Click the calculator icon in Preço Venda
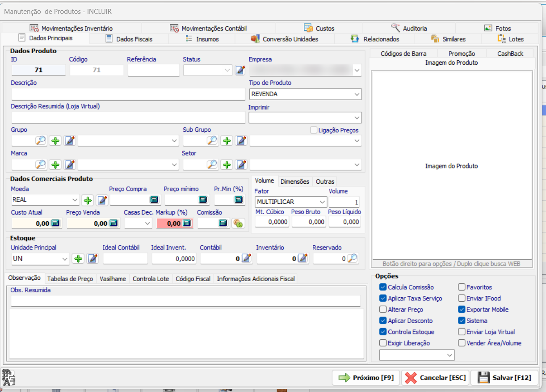 (113, 223)
